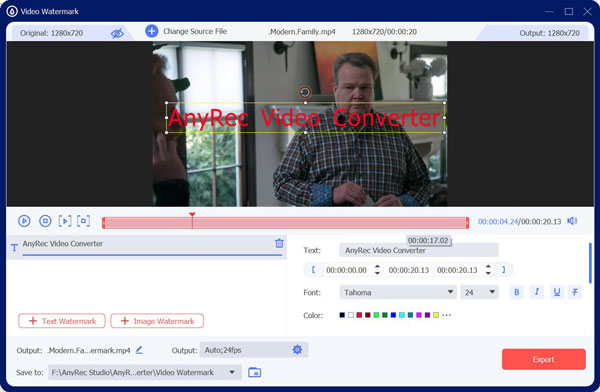Click the .Modern.Family.mp4 file name
The image size is (600, 392).
tap(302, 32)
